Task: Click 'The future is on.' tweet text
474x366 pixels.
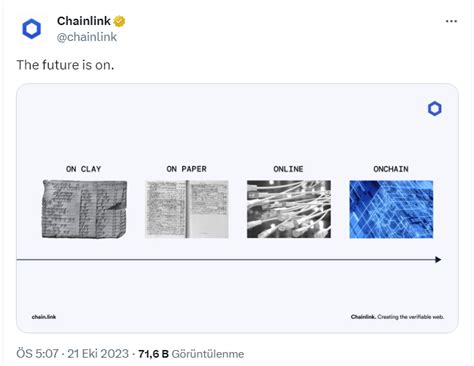Action: tap(65, 65)
